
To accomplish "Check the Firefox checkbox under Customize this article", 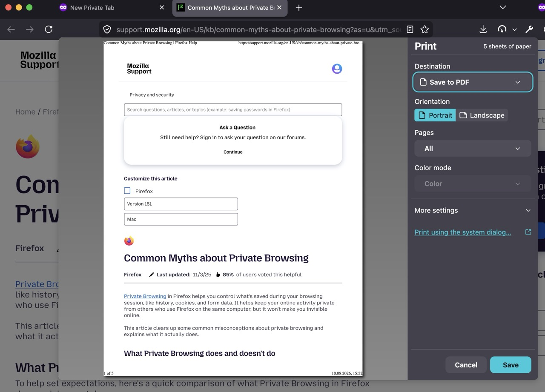I will (x=127, y=191).
